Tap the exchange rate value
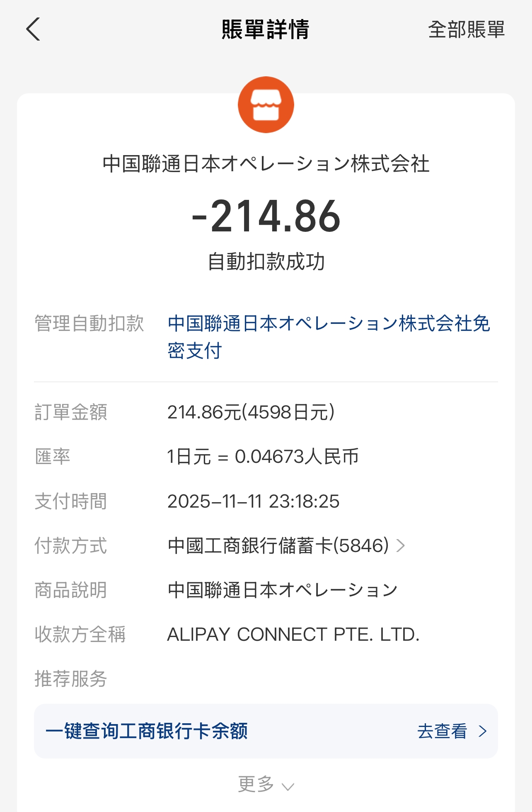 (263, 457)
